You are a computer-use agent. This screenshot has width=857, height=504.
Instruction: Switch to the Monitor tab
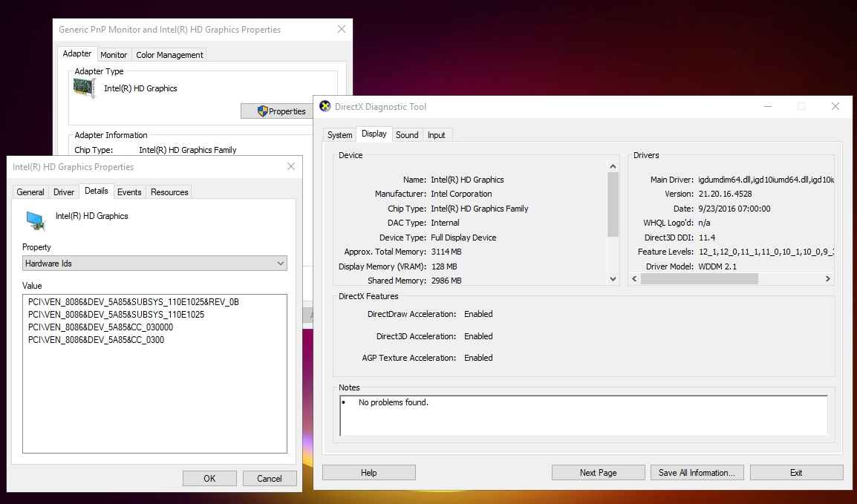(114, 54)
